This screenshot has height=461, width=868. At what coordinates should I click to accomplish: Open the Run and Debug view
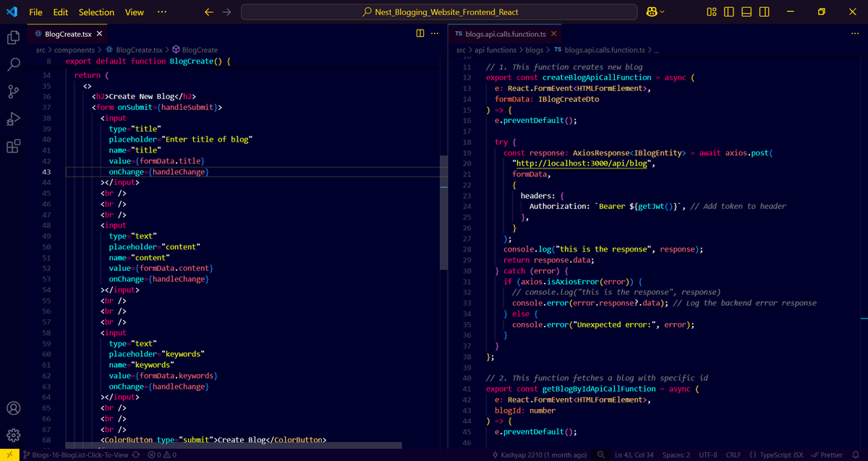[x=13, y=119]
